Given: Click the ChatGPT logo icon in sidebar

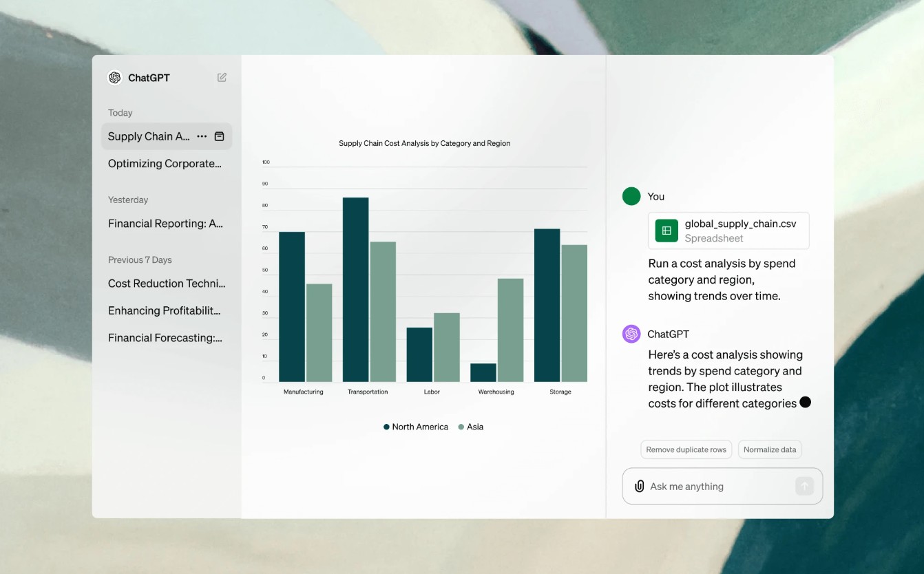Looking at the screenshot, I should [115, 78].
